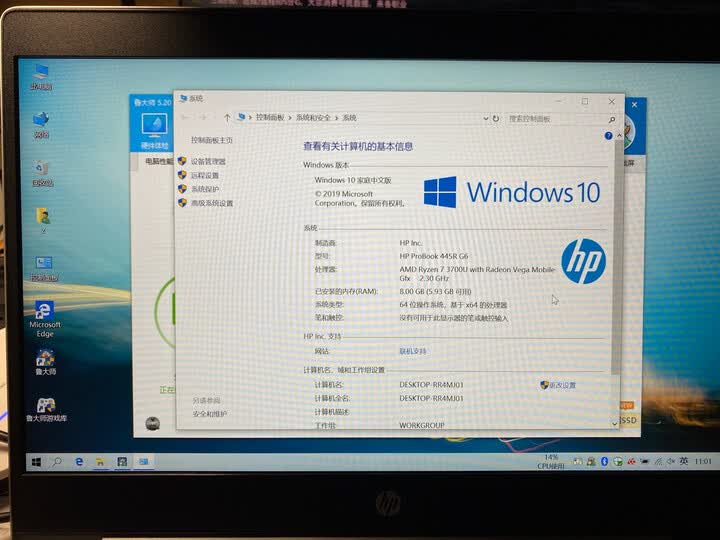The height and width of the screenshot is (540, 720).
Task: Open 此电脑 (This PC) desktop icon
Action: pyautogui.click(x=41, y=77)
